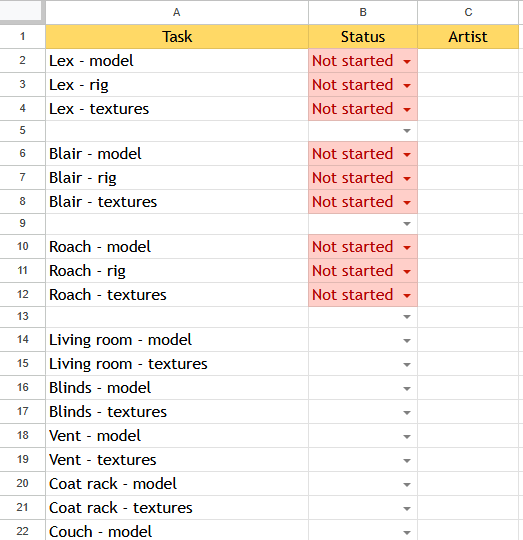Select the Task header cell
The image size is (523, 540).
click(177, 37)
